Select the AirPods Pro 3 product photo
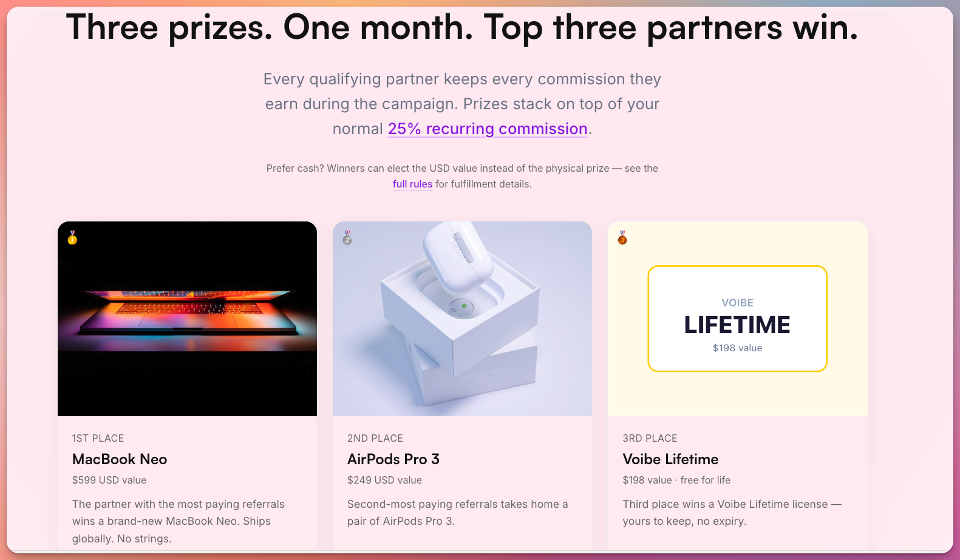The height and width of the screenshot is (560, 960). click(x=462, y=319)
